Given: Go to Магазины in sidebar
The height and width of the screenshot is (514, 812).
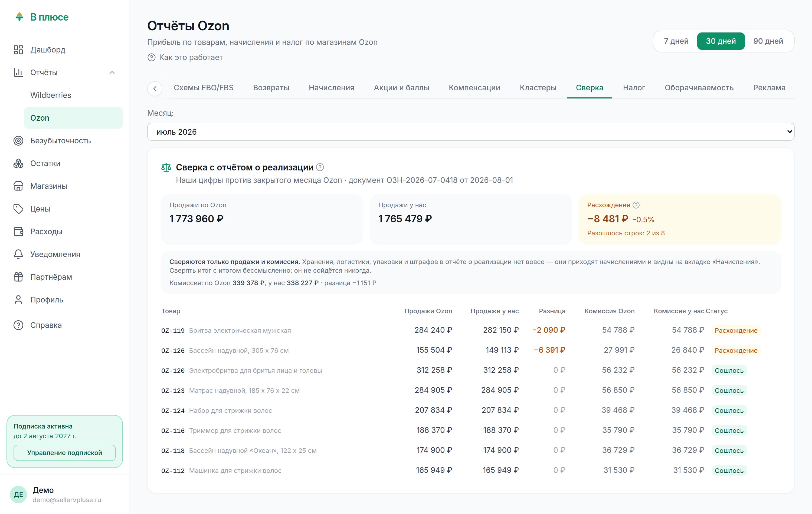Looking at the screenshot, I should pos(65,186).
